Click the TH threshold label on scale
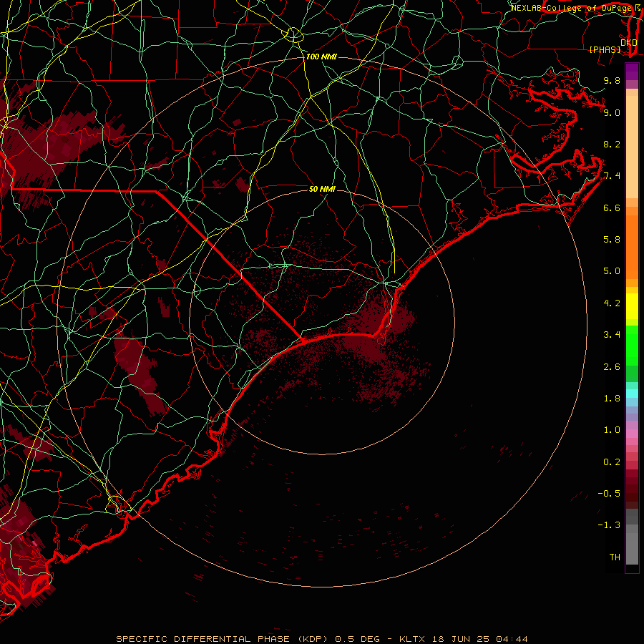644x644 pixels. tap(615, 557)
